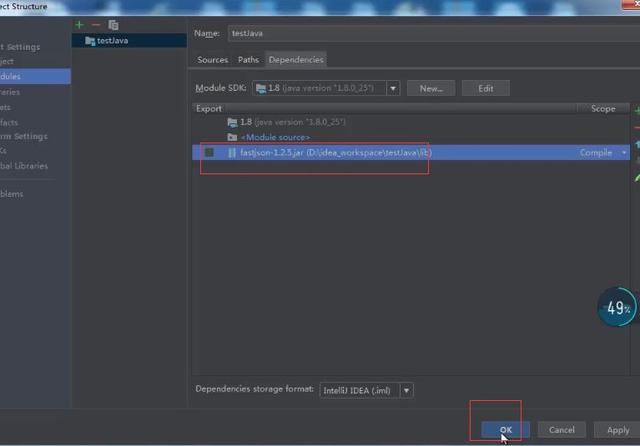Image resolution: width=640 pixels, height=446 pixels.
Task: Select Modules in left sidebar
Action: [35, 76]
